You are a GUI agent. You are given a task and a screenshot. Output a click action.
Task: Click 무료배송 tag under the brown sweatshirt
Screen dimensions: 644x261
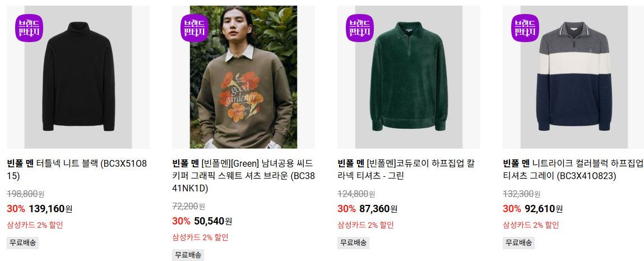(x=188, y=255)
